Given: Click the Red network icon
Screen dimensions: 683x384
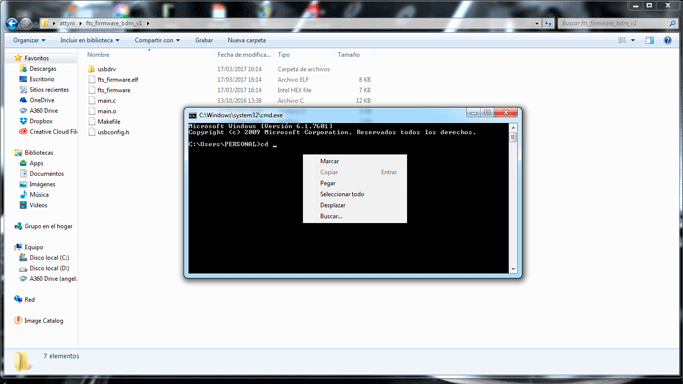Looking at the screenshot, I should [18, 300].
